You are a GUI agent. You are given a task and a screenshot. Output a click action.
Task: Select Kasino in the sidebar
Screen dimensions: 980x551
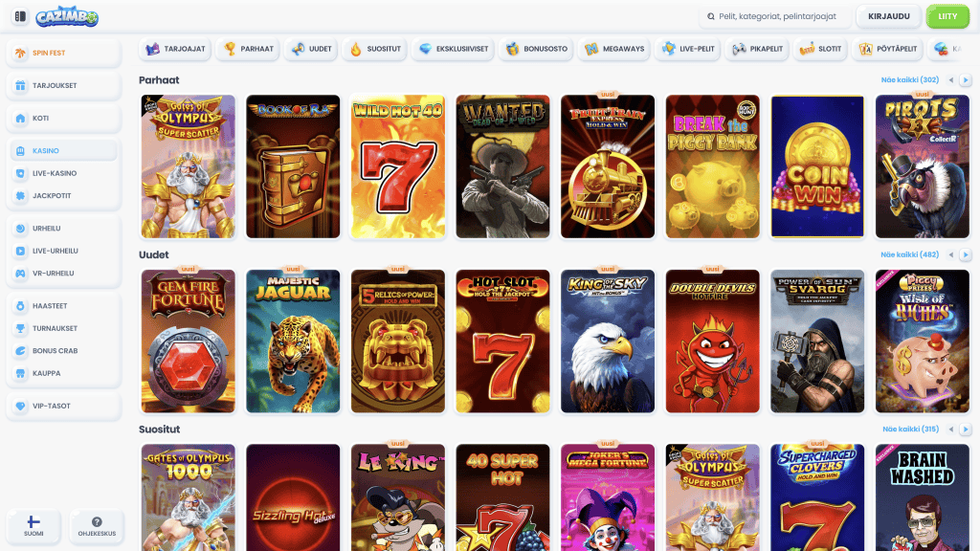click(63, 150)
